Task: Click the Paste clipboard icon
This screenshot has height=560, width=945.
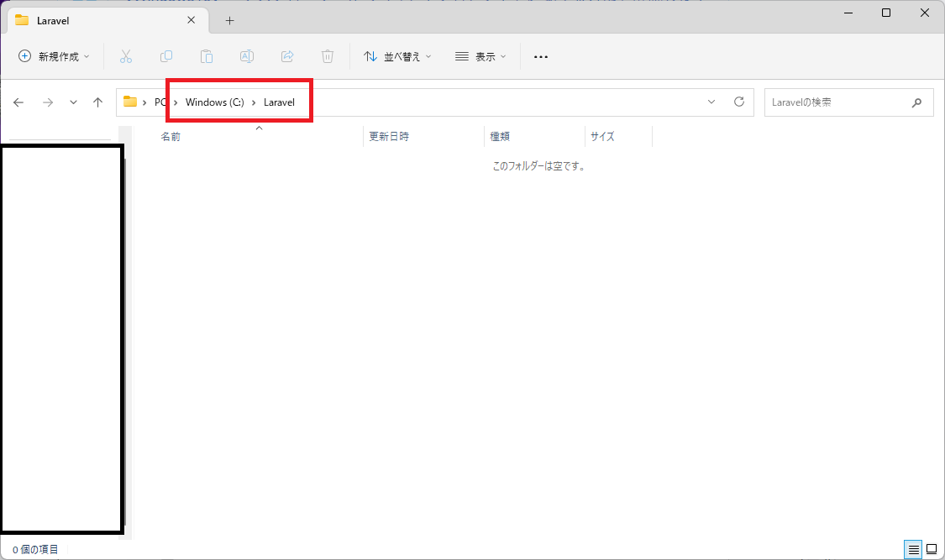Action: (x=207, y=56)
